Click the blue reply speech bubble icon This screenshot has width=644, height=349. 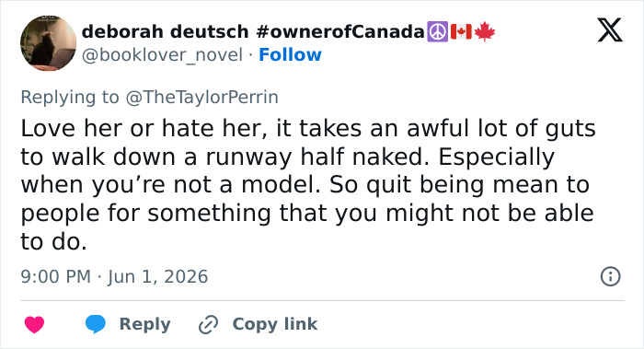click(96, 324)
